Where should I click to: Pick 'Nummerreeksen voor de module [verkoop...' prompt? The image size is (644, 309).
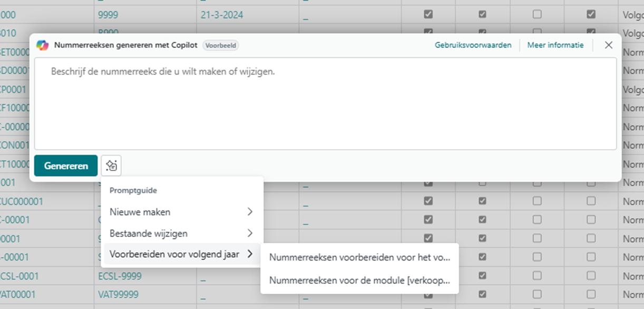359,281
